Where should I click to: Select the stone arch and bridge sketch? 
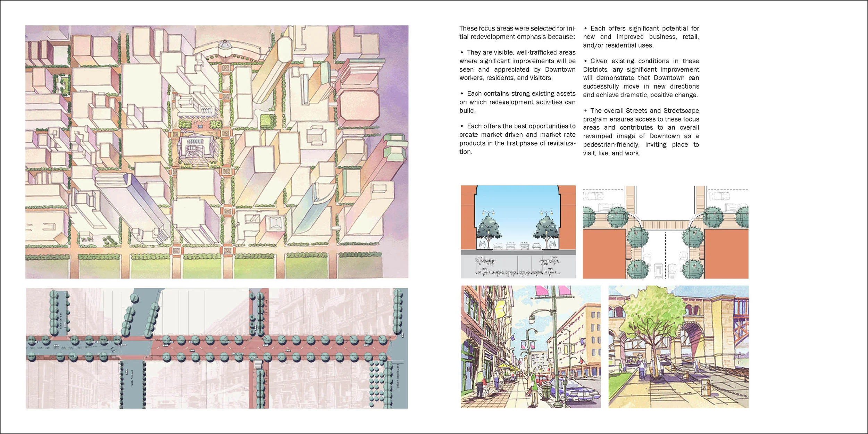click(x=679, y=347)
